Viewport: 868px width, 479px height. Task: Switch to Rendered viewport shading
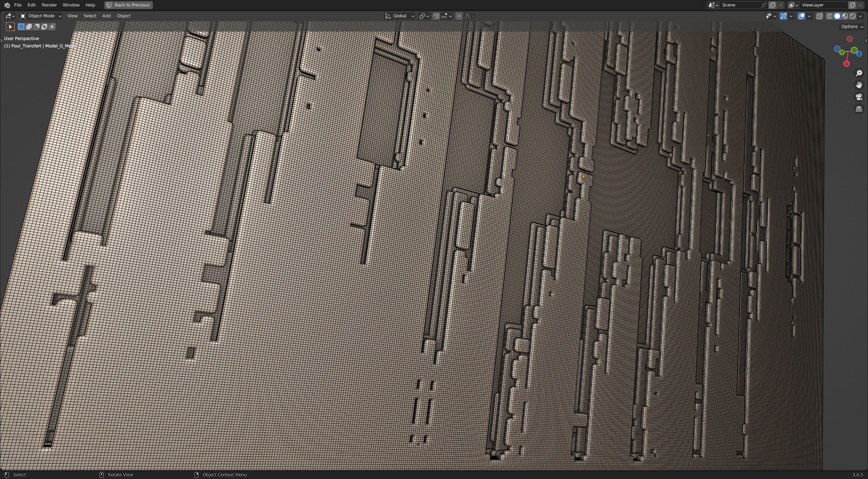852,16
